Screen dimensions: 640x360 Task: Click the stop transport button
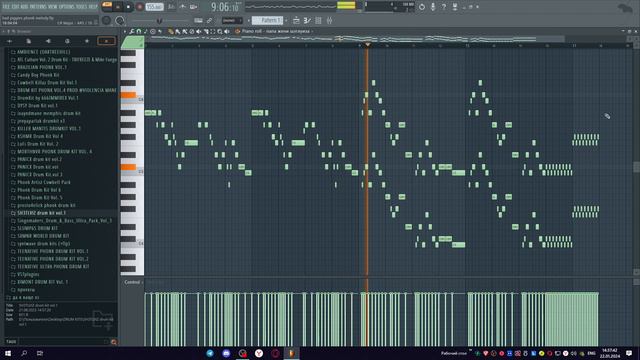tap(128, 7)
